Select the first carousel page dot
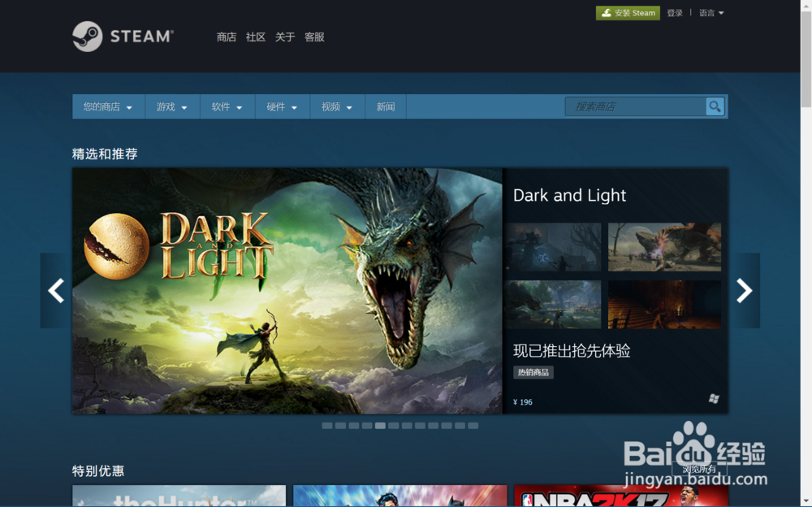Viewport: 812px width, 507px height. 327,426
